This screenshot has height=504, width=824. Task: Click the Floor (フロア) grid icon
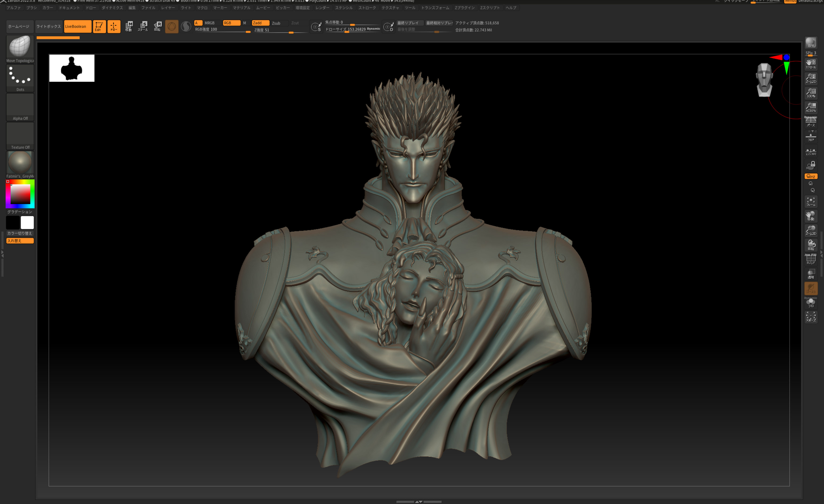point(811,137)
